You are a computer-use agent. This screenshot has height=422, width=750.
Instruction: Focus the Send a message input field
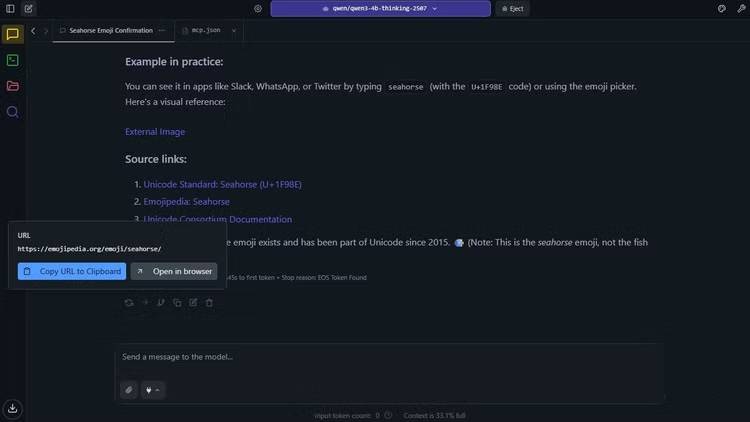coord(390,357)
